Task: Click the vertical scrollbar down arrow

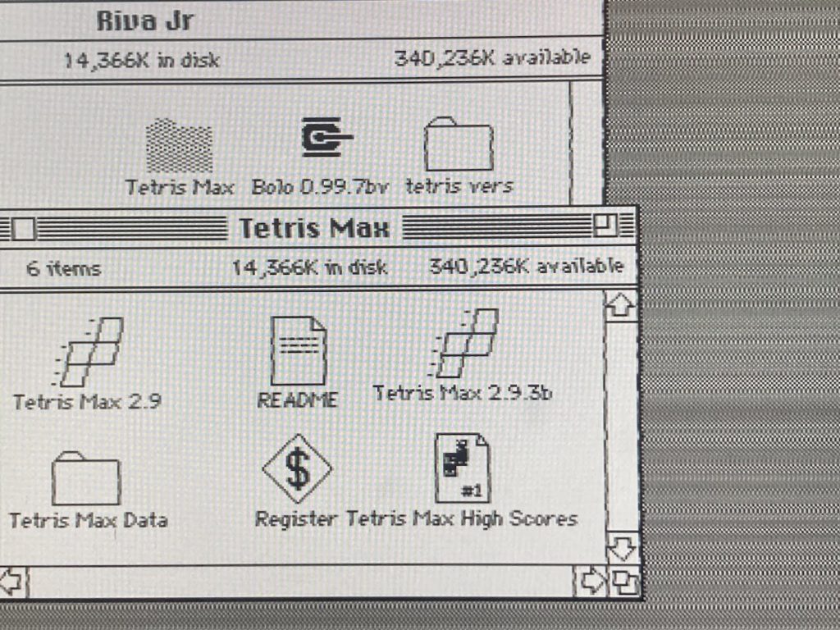Action: tap(622, 548)
